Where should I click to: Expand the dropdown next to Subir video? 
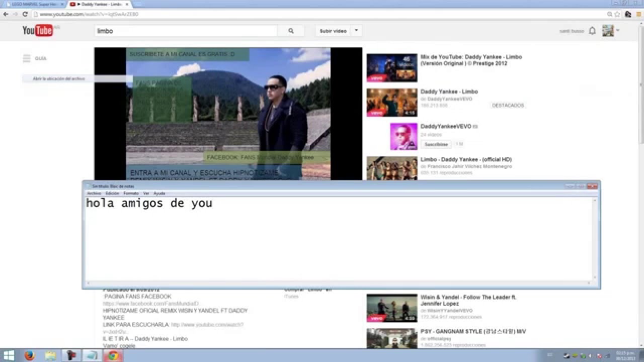[x=356, y=31]
